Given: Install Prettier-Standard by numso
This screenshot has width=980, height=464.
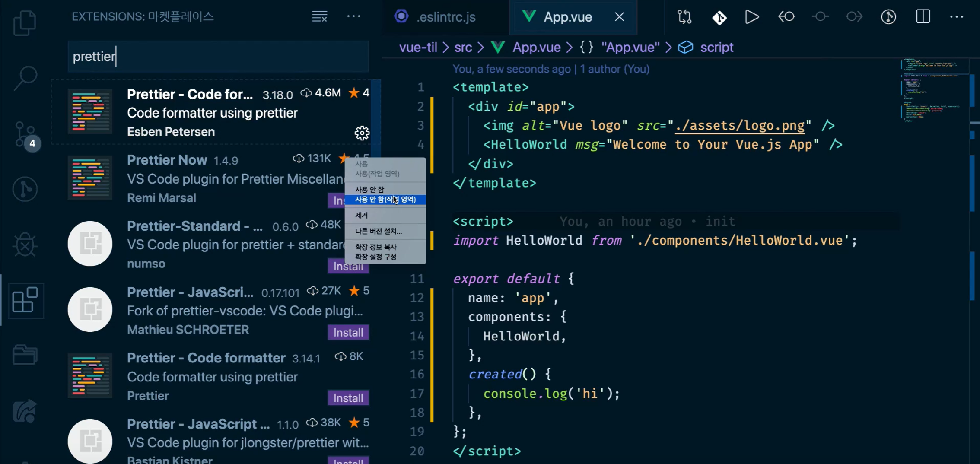Looking at the screenshot, I should 348,267.
